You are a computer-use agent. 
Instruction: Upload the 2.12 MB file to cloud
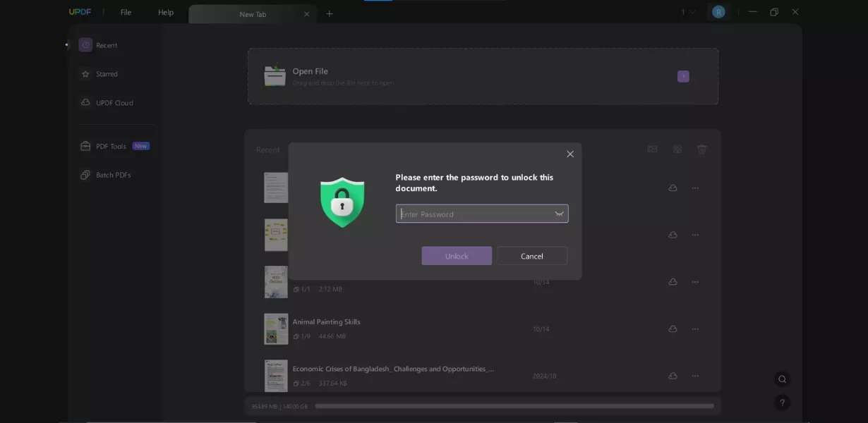tap(673, 282)
